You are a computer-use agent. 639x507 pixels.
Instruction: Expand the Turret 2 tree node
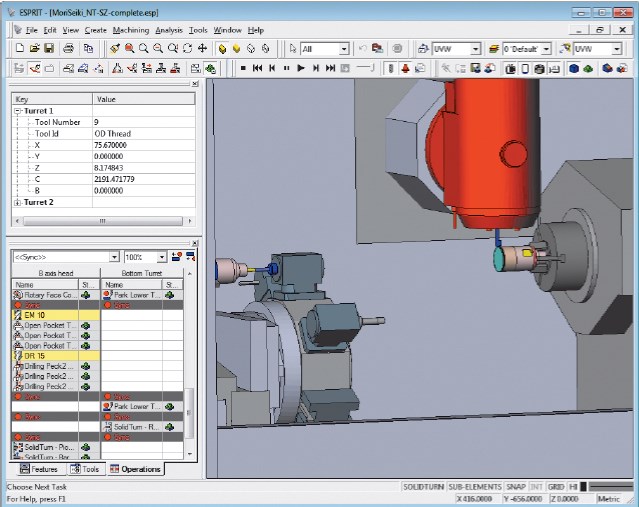pos(17,202)
